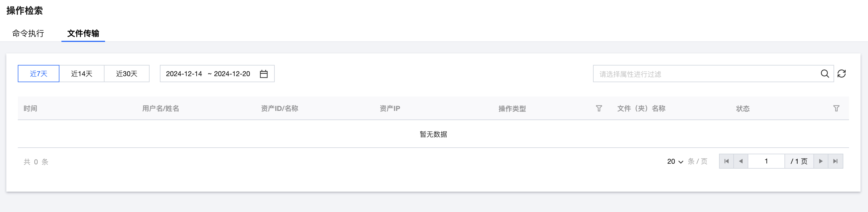Switch to the 命令执行 tab
868x212 pixels.
(28, 33)
